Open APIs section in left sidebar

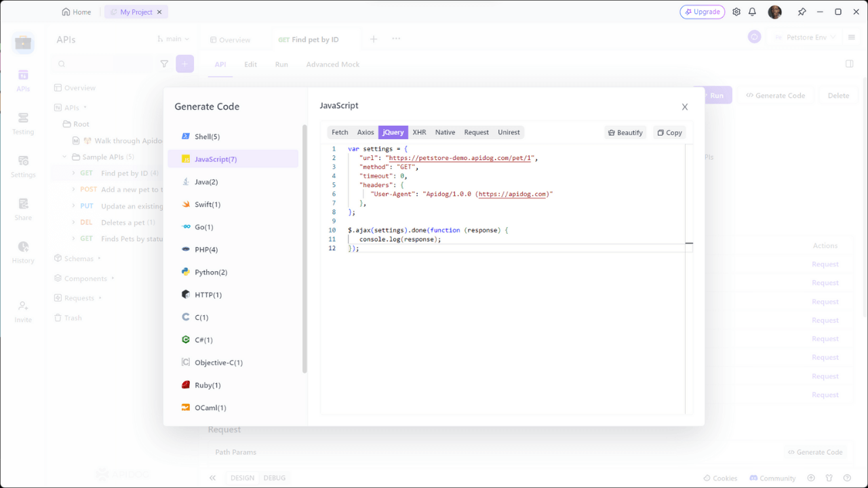tap(23, 80)
